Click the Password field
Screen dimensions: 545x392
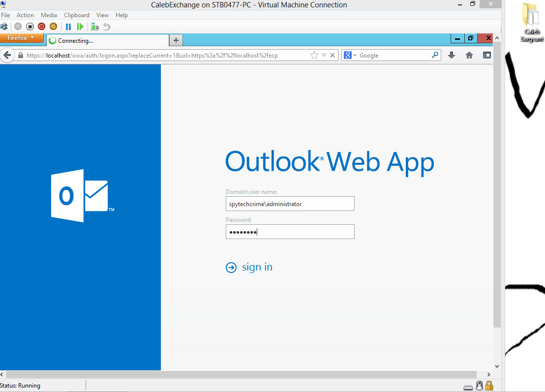(290, 232)
